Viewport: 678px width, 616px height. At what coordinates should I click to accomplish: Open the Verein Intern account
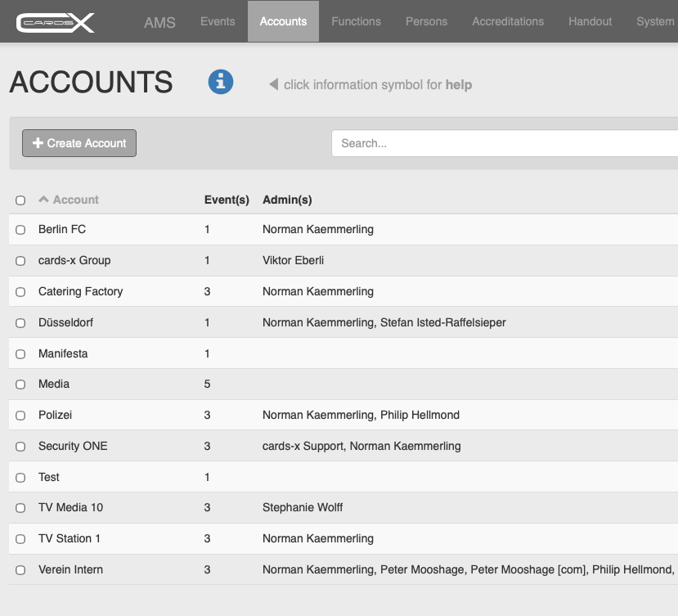click(x=70, y=569)
